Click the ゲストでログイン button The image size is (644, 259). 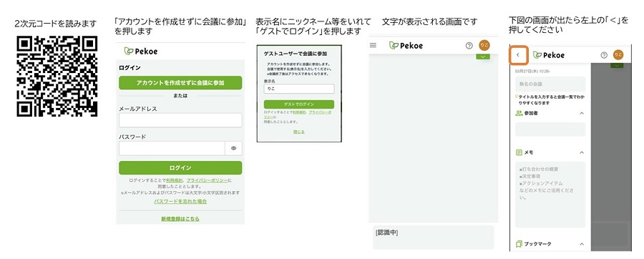(x=299, y=104)
